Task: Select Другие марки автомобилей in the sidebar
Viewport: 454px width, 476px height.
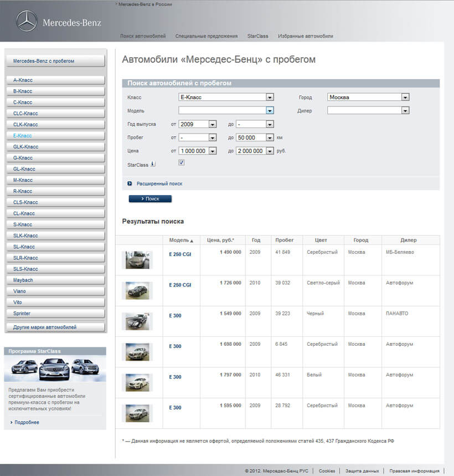Action: (x=55, y=327)
